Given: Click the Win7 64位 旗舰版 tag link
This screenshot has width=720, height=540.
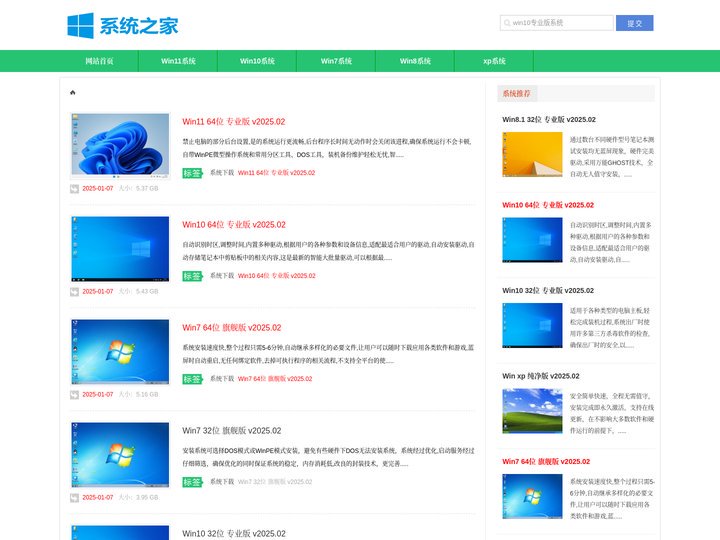Looking at the screenshot, I should point(275,379).
